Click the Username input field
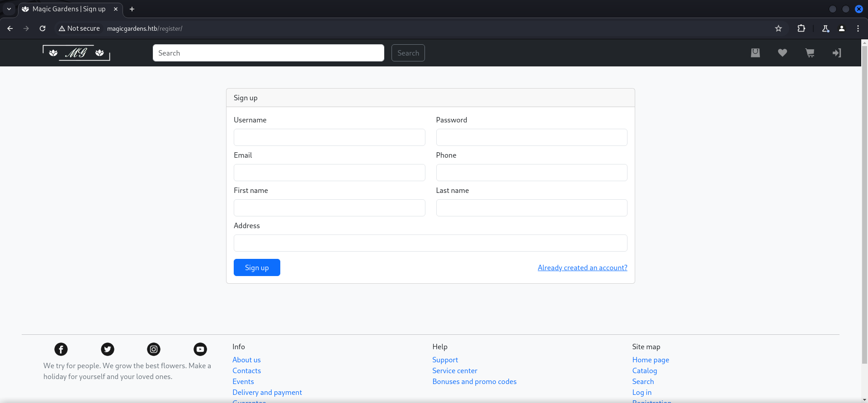This screenshot has width=868, height=403. click(329, 137)
